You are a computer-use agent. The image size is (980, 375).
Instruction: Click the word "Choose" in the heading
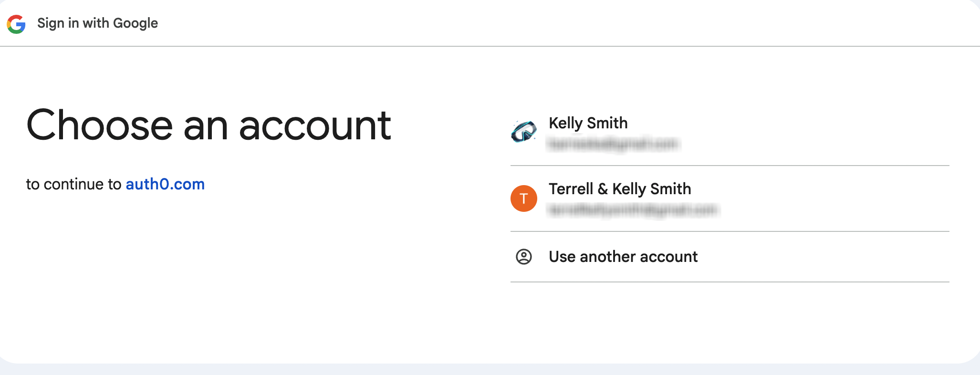[99, 125]
